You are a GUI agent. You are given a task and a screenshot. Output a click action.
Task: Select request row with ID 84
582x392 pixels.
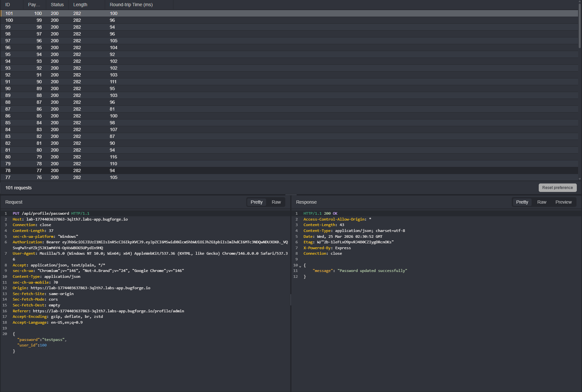pyautogui.click(x=289, y=129)
